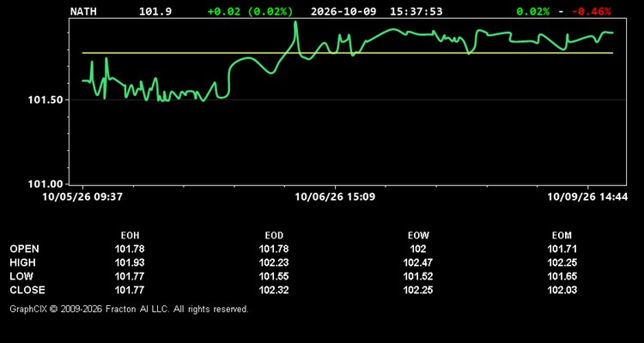This screenshot has width=644, height=343.
Task: Click the HIGH row label
Action: point(22,262)
